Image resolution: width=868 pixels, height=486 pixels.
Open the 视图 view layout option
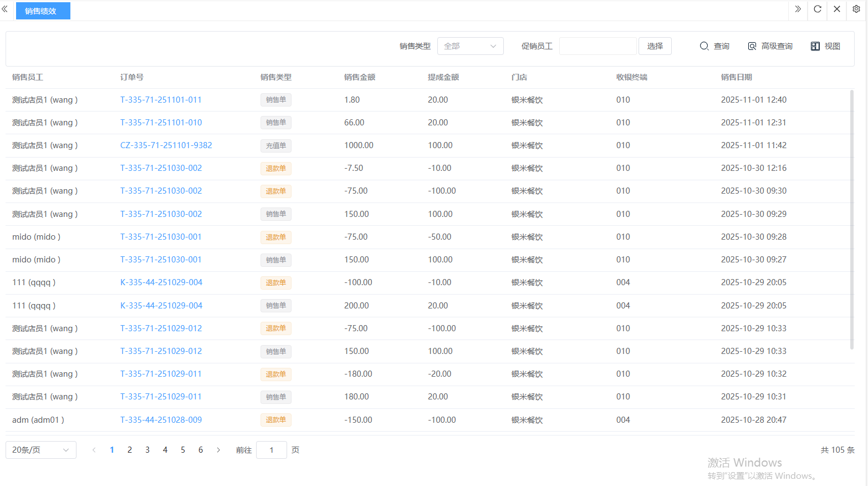click(825, 46)
